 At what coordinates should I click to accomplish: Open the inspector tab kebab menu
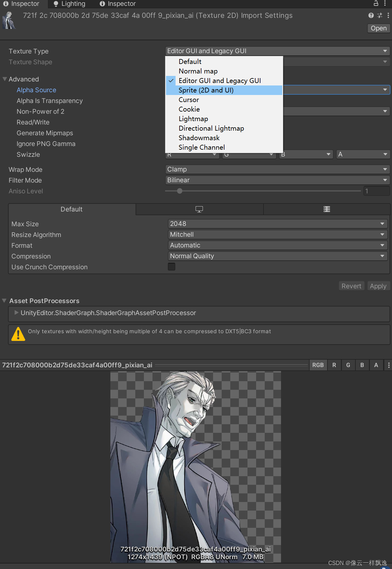click(x=385, y=3)
